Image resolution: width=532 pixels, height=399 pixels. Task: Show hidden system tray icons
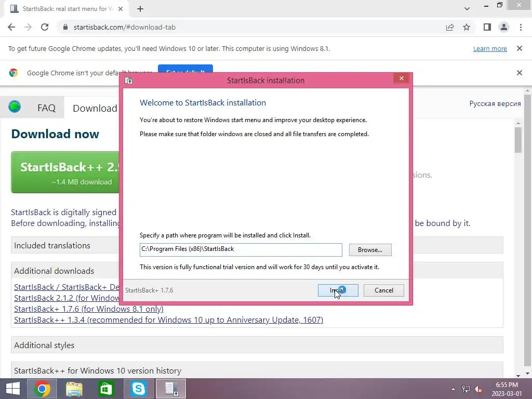point(453,389)
